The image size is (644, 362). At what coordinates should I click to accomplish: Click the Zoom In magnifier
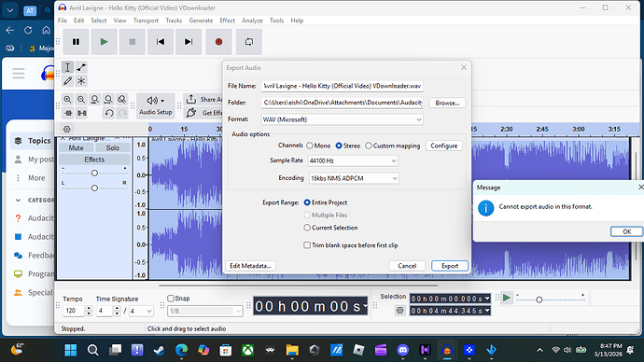click(68, 99)
